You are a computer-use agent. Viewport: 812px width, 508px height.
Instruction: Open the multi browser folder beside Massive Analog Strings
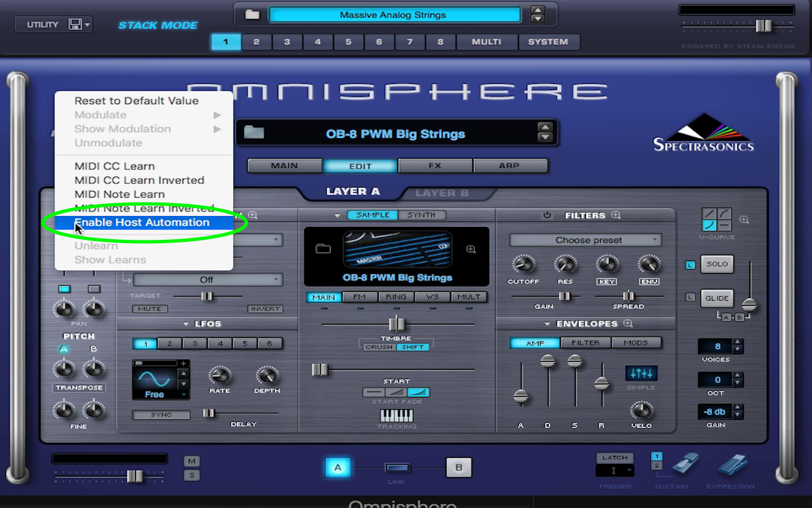252,15
